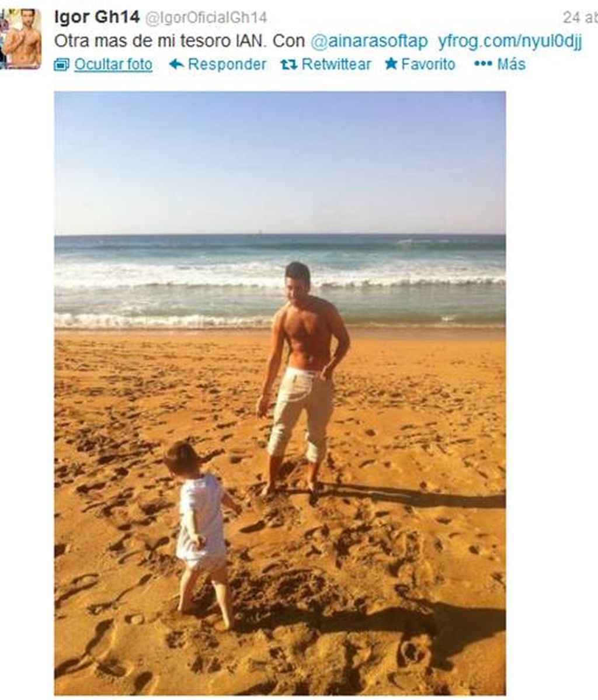Image resolution: width=598 pixels, height=700 pixels.
Task: Expand the Más options menu
Action: click(511, 64)
